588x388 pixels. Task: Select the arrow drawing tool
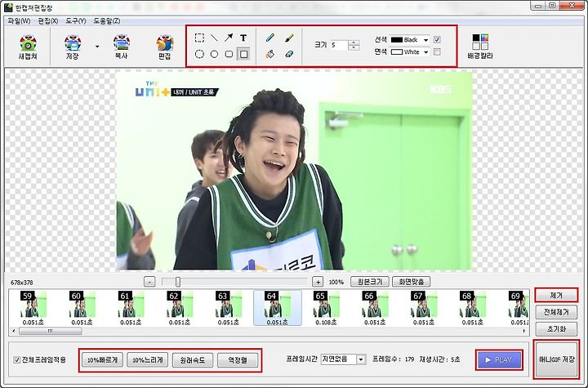tap(229, 38)
